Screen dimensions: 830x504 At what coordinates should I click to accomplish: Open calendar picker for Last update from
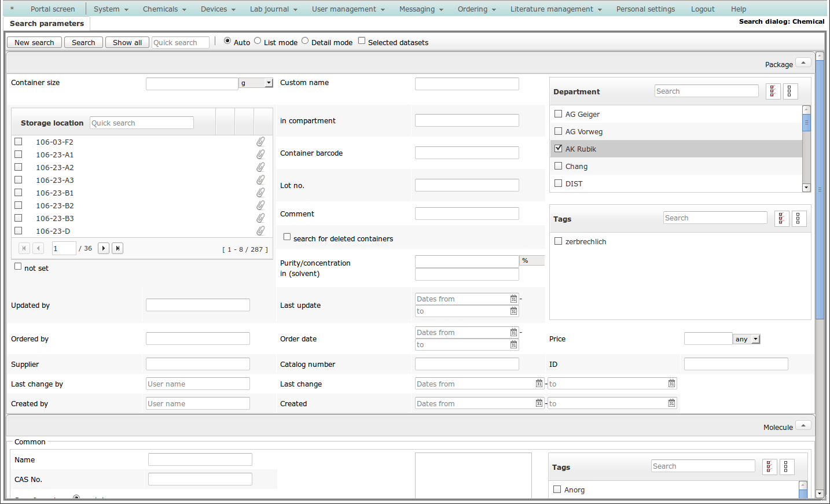coord(513,299)
